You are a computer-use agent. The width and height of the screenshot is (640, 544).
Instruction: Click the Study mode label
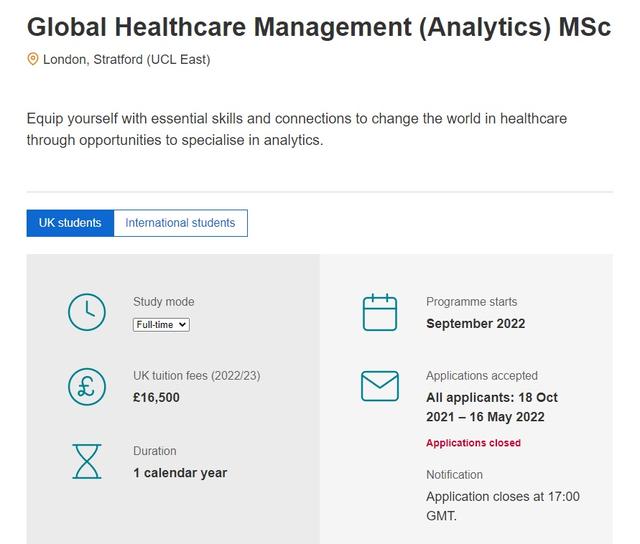pyautogui.click(x=164, y=302)
